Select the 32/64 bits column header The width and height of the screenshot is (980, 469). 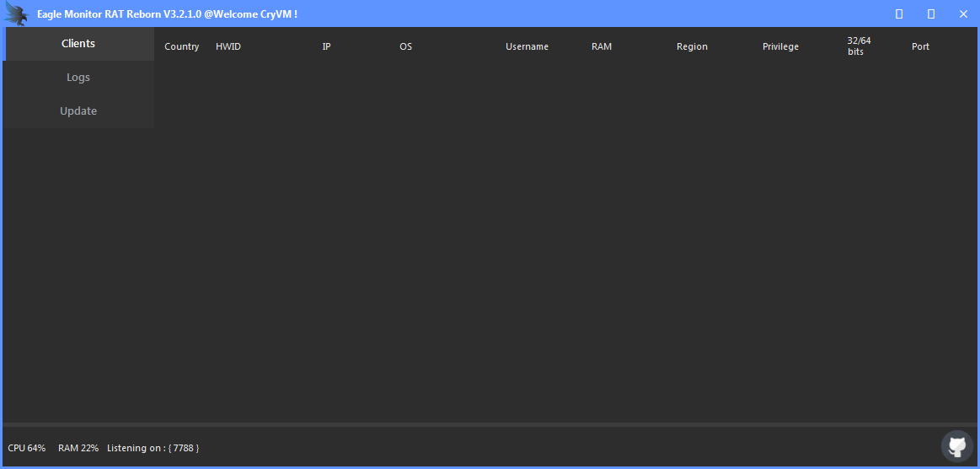[859, 46]
